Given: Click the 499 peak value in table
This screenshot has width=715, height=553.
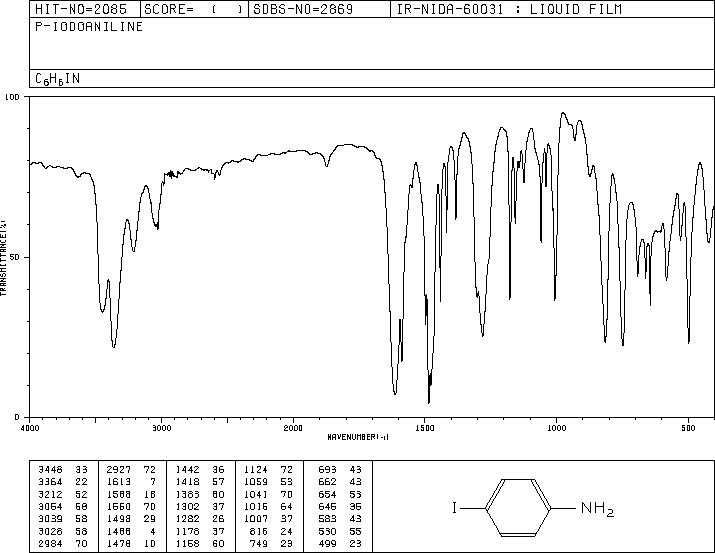Looking at the screenshot, I should point(327,543).
